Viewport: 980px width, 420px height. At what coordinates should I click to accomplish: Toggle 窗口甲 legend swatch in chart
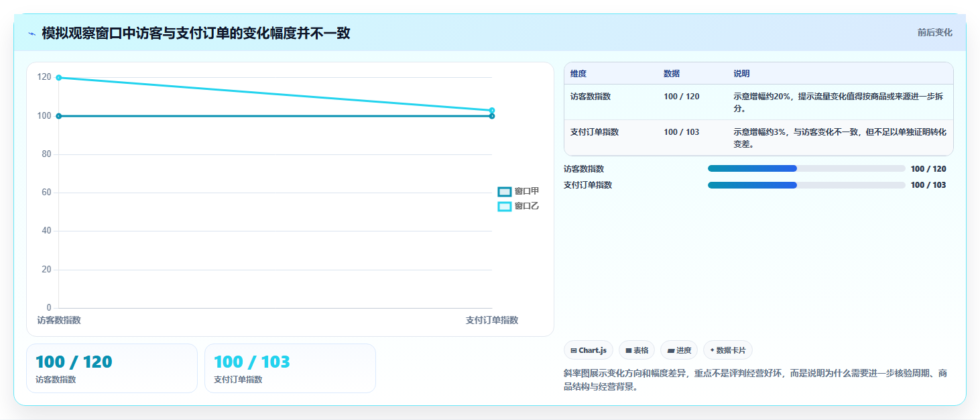504,191
